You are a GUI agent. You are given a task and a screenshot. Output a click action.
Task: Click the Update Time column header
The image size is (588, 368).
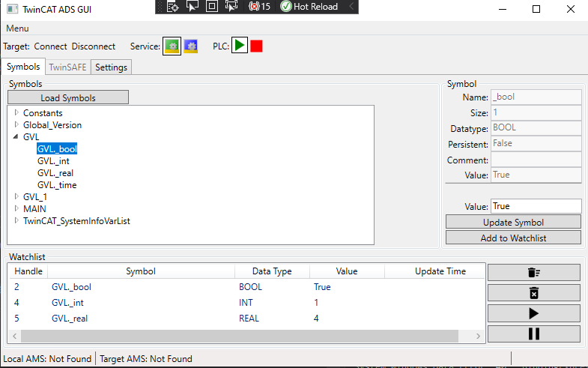click(435, 271)
